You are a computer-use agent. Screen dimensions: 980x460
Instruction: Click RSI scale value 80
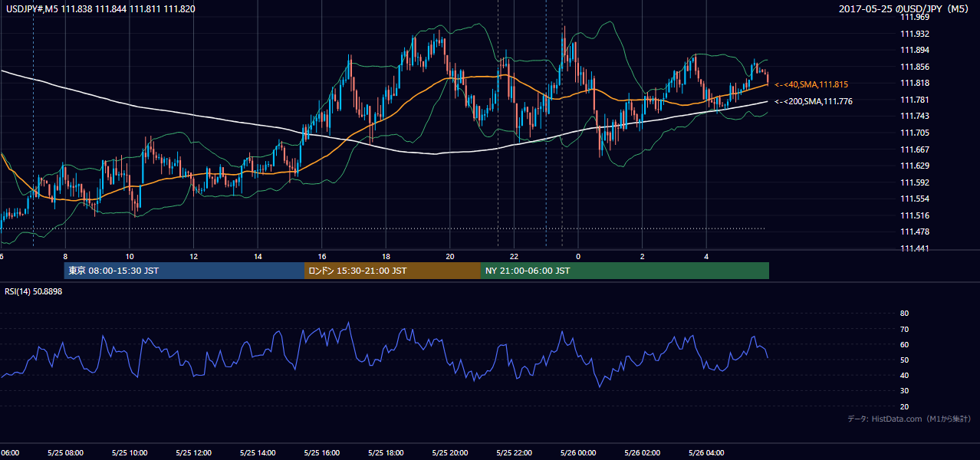[904, 314]
